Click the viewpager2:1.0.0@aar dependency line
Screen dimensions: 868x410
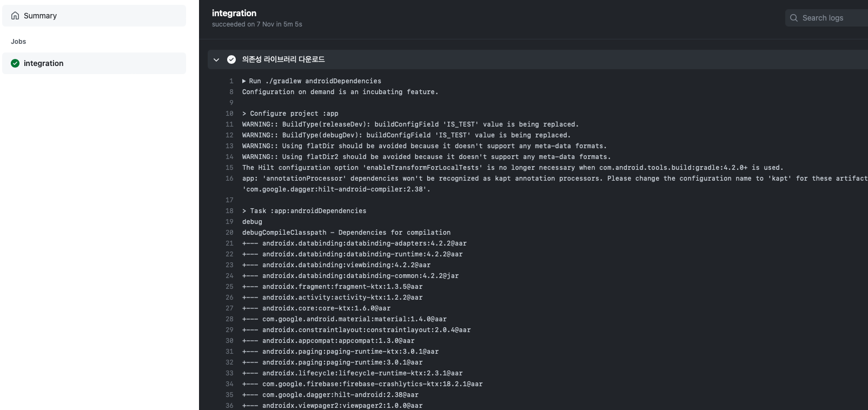coord(332,406)
